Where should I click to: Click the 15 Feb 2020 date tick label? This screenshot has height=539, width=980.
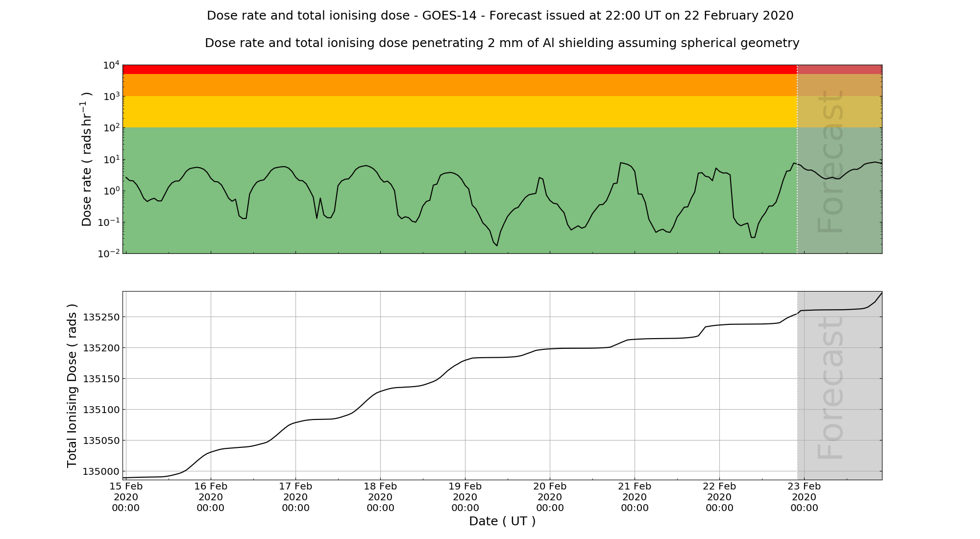126,497
